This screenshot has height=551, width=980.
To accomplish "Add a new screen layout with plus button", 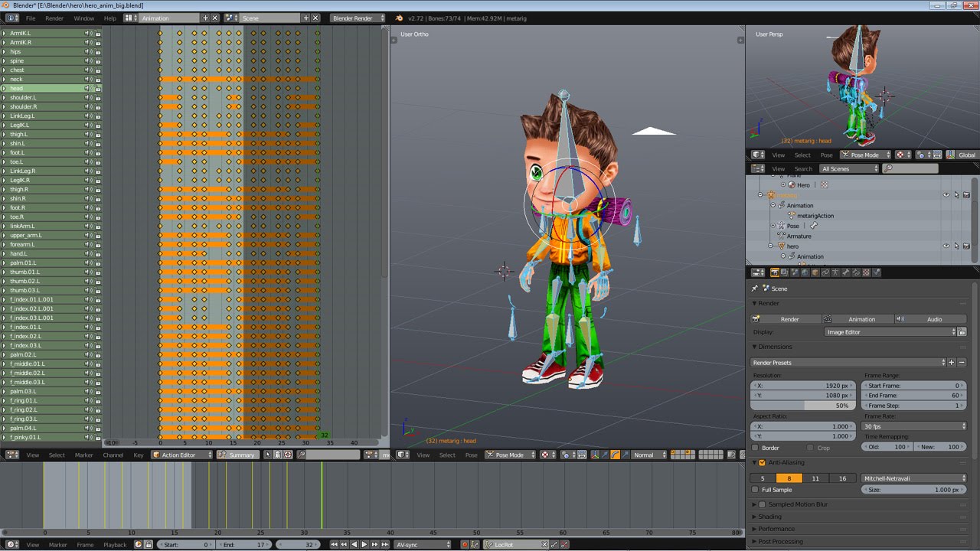I will [x=205, y=18].
